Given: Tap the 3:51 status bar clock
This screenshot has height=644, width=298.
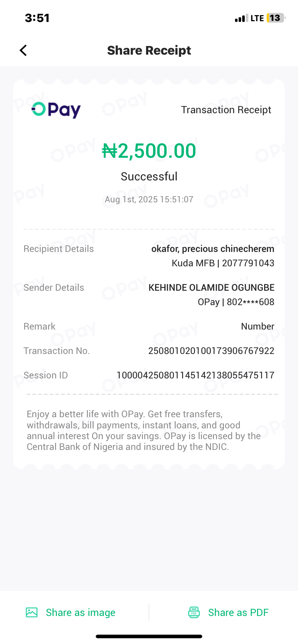Looking at the screenshot, I should click(37, 18).
